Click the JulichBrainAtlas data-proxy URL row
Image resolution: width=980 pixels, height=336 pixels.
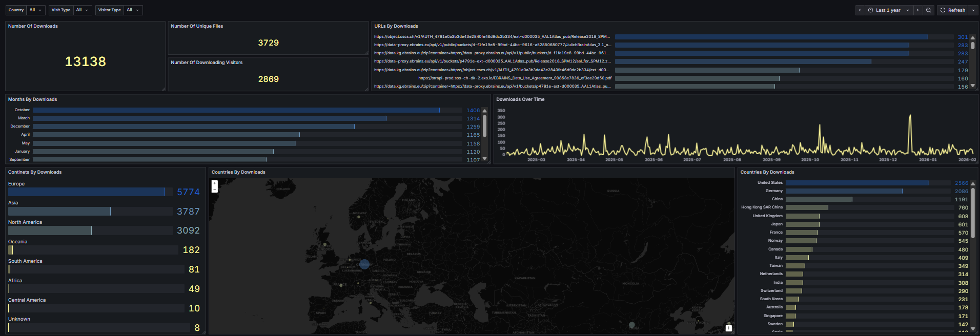click(x=493, y=45)
